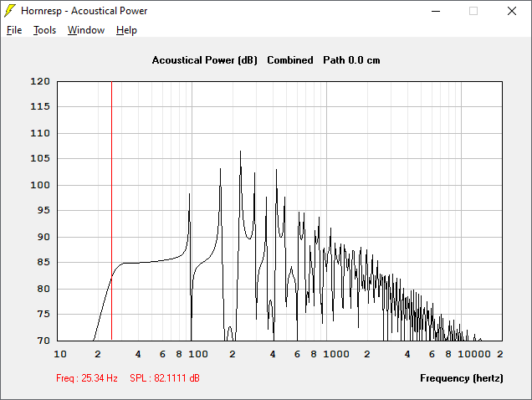532x400 pixels.
Task: Click the 105 y-axis label
Action: [x=40, y=158]
